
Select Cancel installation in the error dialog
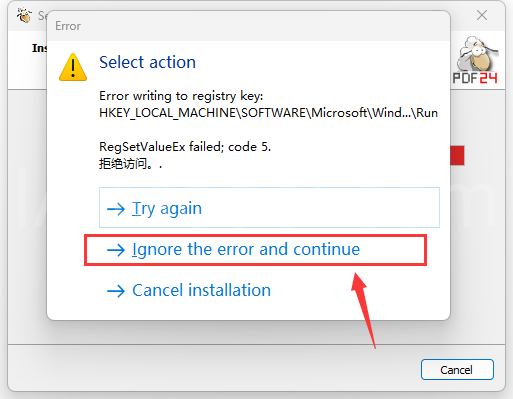click(x=201, y=290)
